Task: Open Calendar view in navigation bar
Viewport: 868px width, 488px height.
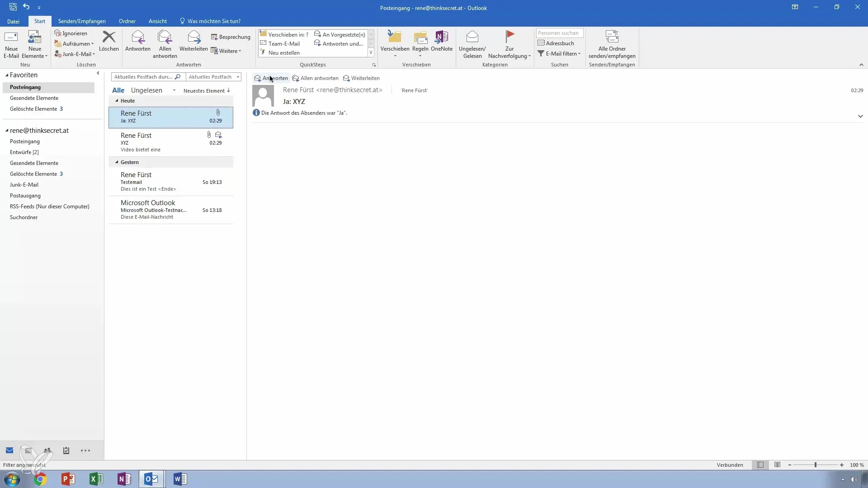Action: pyautogui.click(x=28, y=450)
